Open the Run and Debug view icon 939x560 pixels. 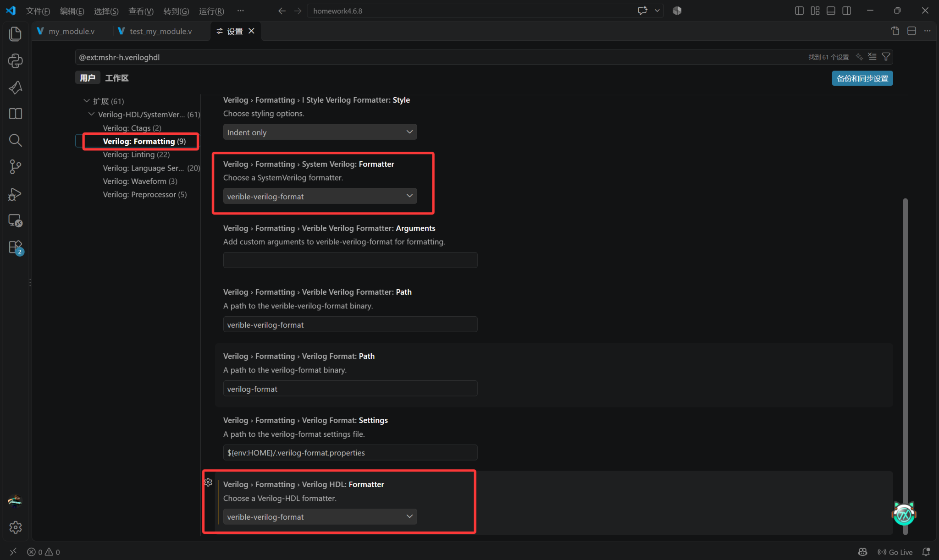pyautogui.click(x=16, y=194)
